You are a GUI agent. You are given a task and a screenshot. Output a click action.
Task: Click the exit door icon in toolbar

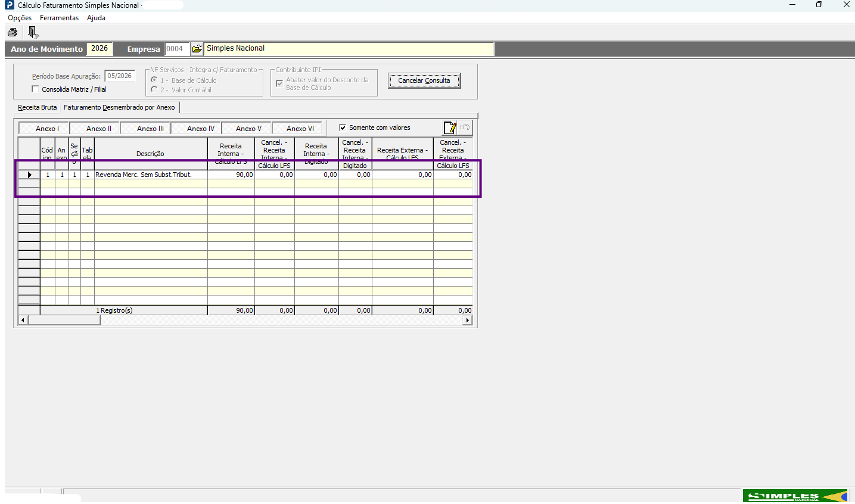click(x=33, y=32)
